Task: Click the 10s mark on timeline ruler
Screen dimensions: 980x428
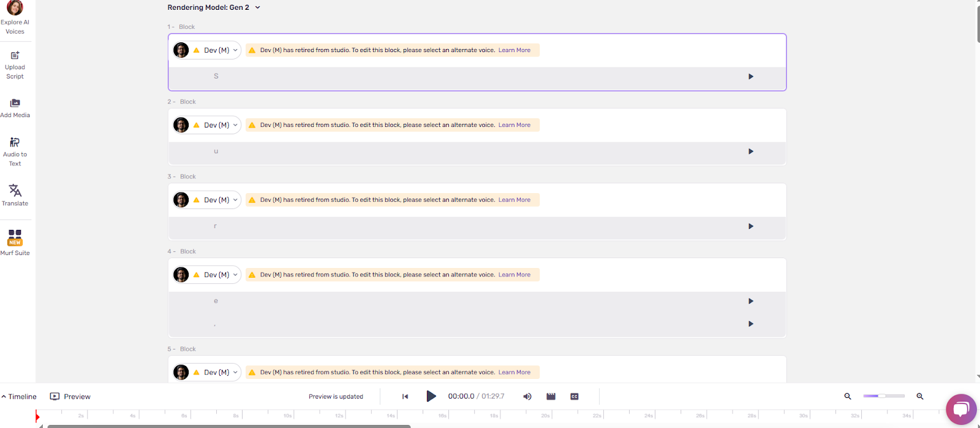Action: [287, 416]
